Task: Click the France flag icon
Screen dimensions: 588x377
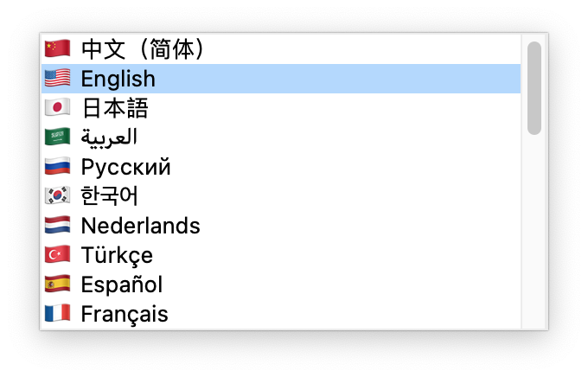Action: click(x=57, y=314)
